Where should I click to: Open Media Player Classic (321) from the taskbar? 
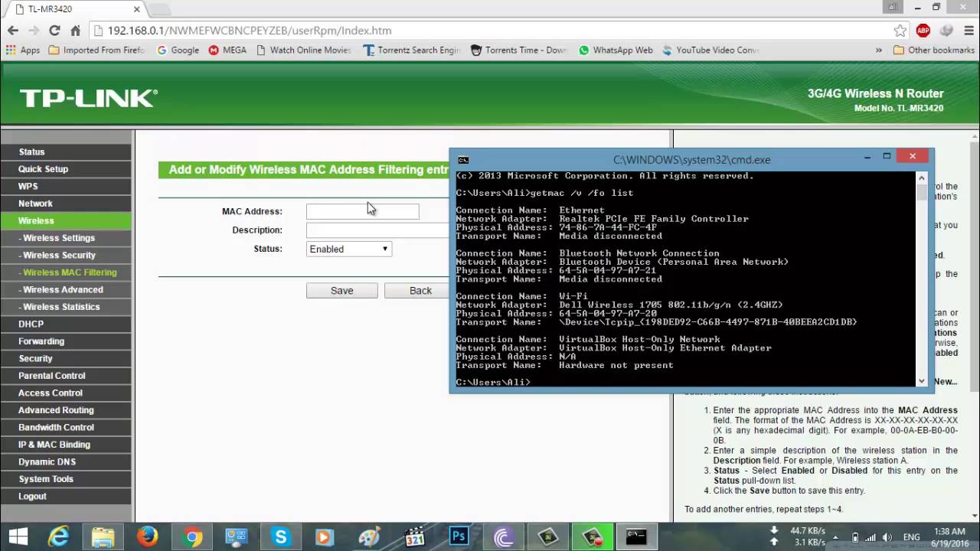414,537
